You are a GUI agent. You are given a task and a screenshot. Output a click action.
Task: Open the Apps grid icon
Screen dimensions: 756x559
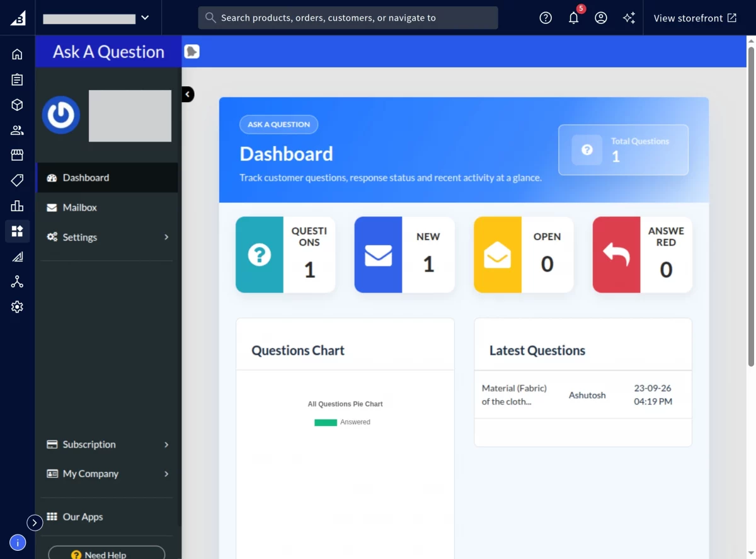coord(17,231)
